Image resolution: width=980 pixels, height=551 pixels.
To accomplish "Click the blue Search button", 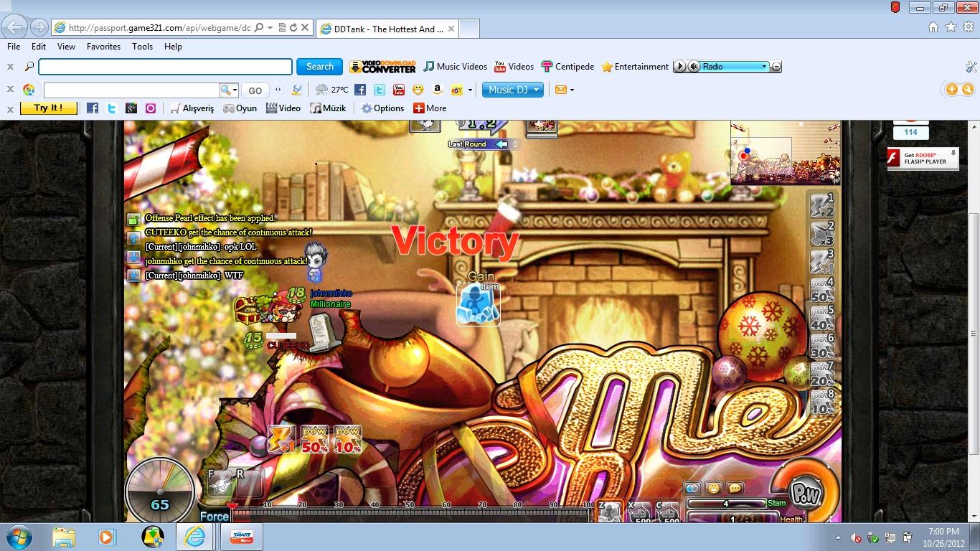I will [319, 67].
